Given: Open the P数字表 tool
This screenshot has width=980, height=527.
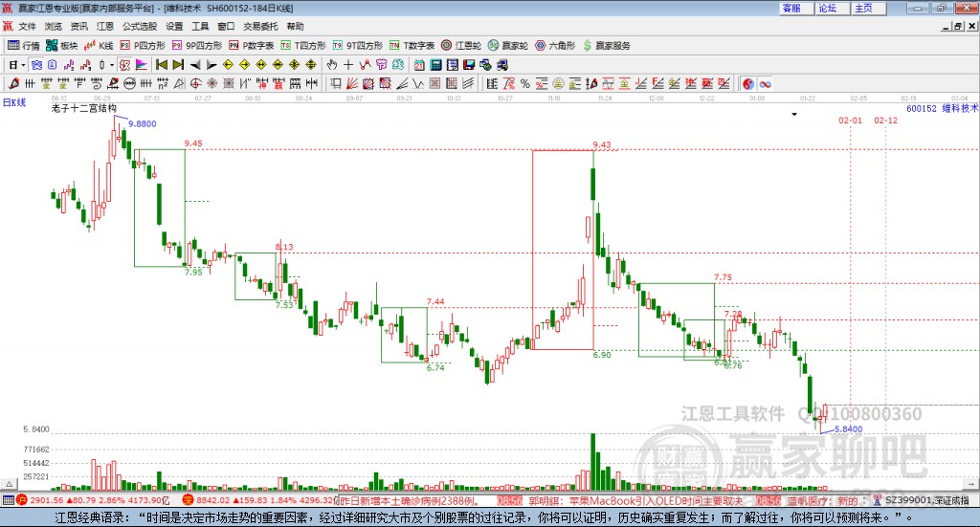Looking at the screenshot, I should (x=252, y=46).
